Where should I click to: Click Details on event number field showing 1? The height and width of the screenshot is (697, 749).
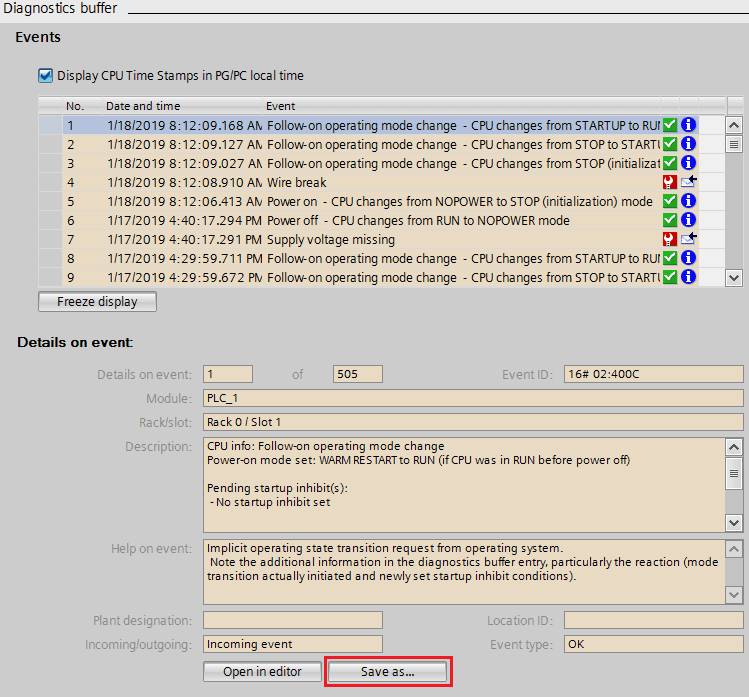tap(228, 374)
